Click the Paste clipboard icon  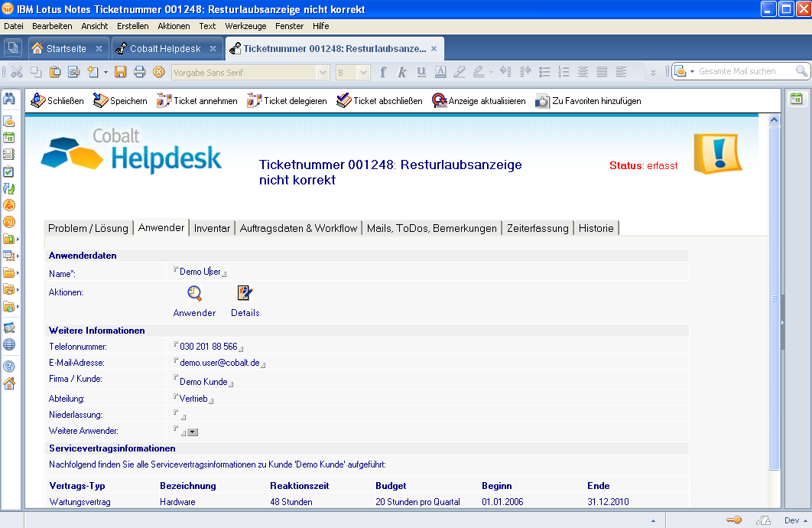pos(55,72)
